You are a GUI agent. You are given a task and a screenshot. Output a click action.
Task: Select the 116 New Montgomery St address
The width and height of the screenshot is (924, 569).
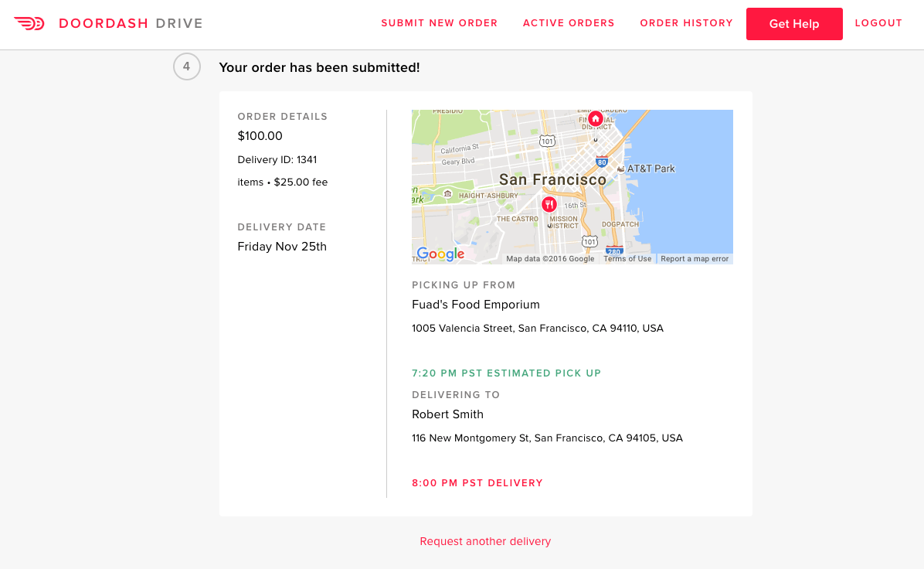[x=547, y=438]
